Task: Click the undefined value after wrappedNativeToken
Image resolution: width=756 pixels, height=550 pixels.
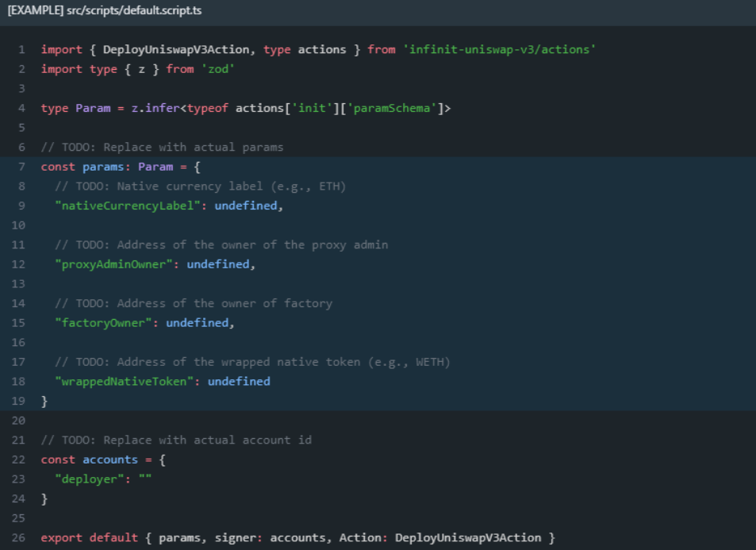Action: tap(239, 382)
